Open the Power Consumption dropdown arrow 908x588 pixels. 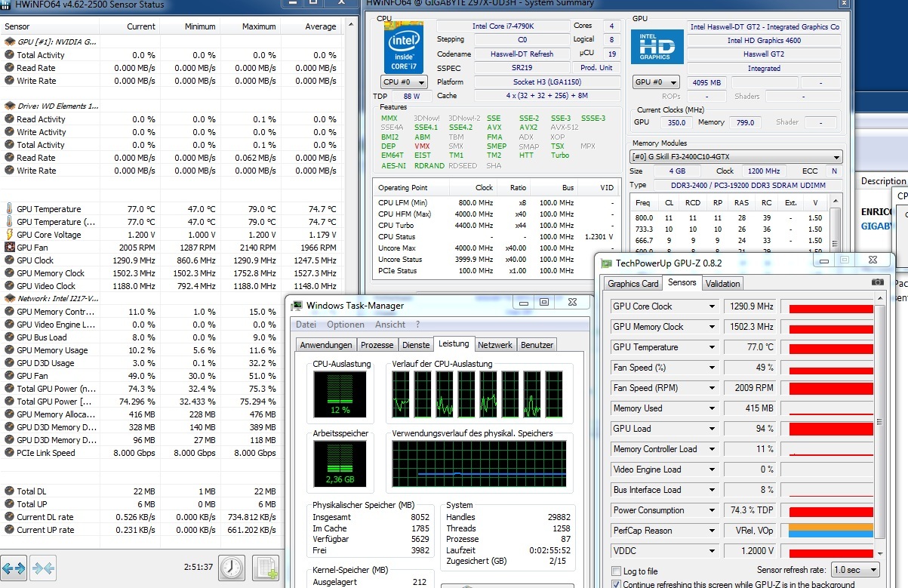tap(711, 510)
